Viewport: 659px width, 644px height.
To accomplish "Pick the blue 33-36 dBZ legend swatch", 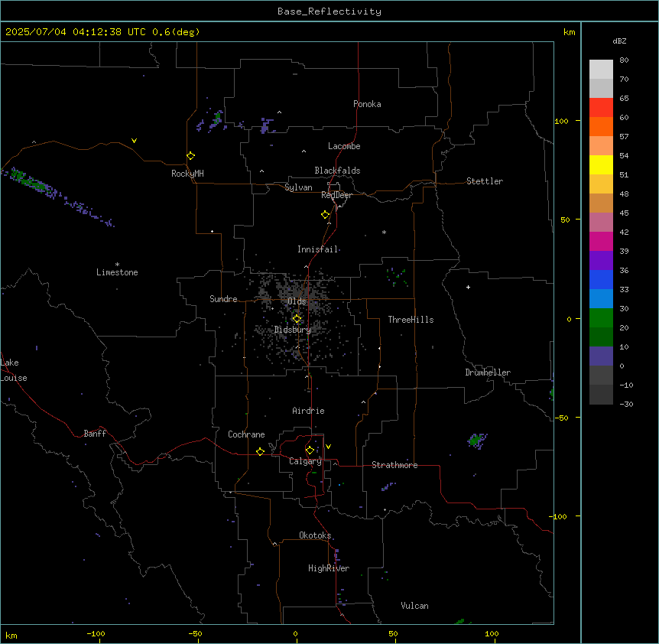I will 601,279.
